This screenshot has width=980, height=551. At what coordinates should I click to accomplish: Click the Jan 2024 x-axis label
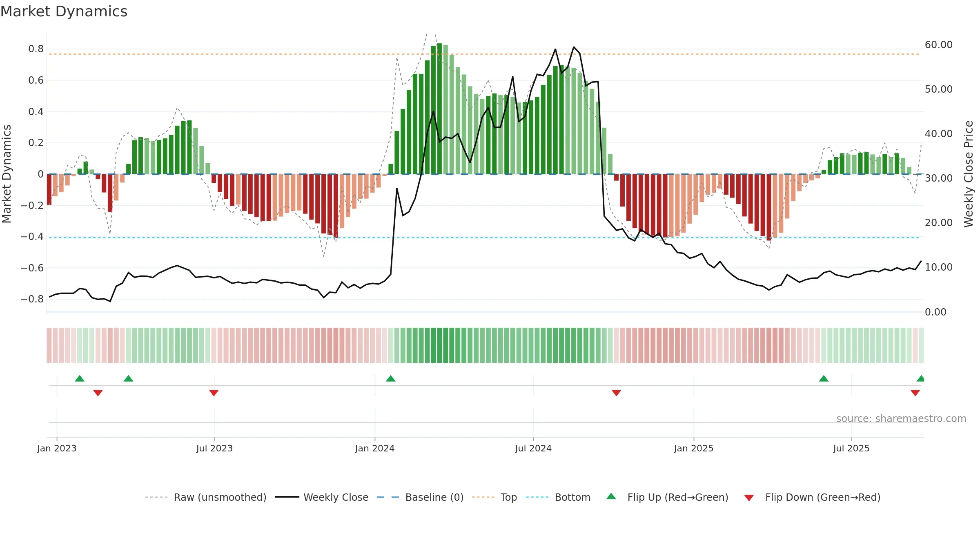(375, 448)
